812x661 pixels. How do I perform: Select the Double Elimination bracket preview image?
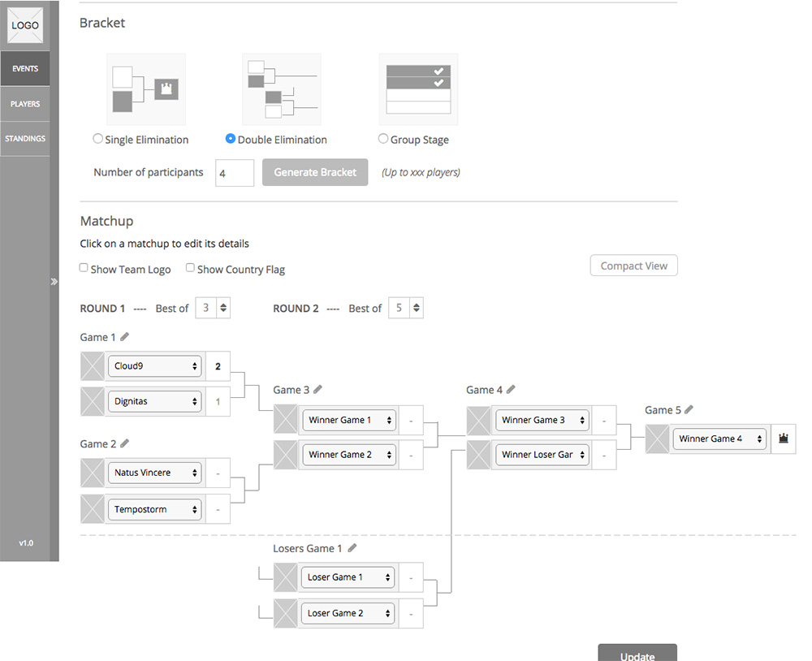pos(282,89)
